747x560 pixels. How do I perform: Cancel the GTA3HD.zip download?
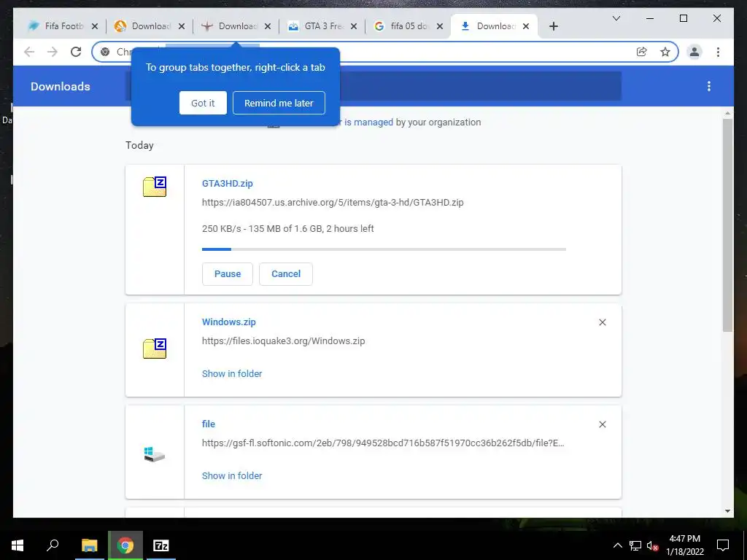(x=286, y=274)
